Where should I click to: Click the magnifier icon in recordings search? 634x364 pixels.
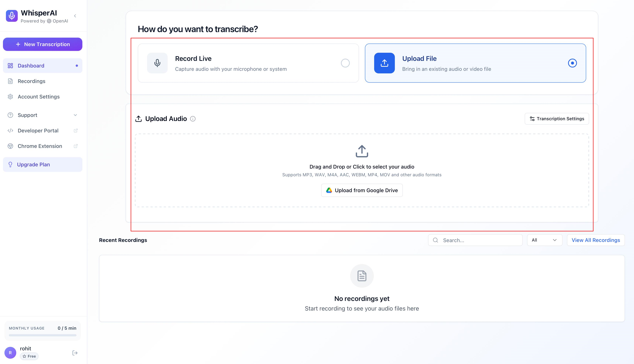pyautogui.click(x=435, y=240)
